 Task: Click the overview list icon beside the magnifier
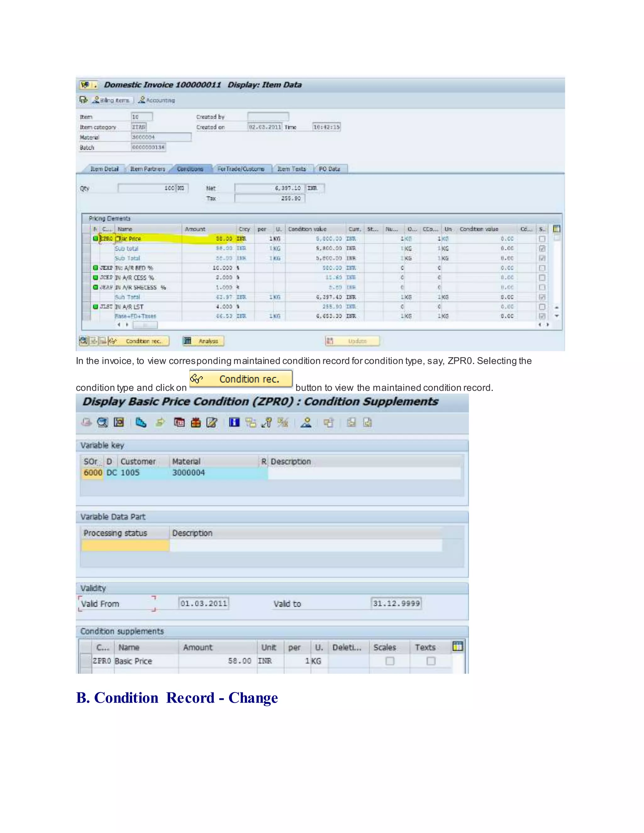pos(119,422)
